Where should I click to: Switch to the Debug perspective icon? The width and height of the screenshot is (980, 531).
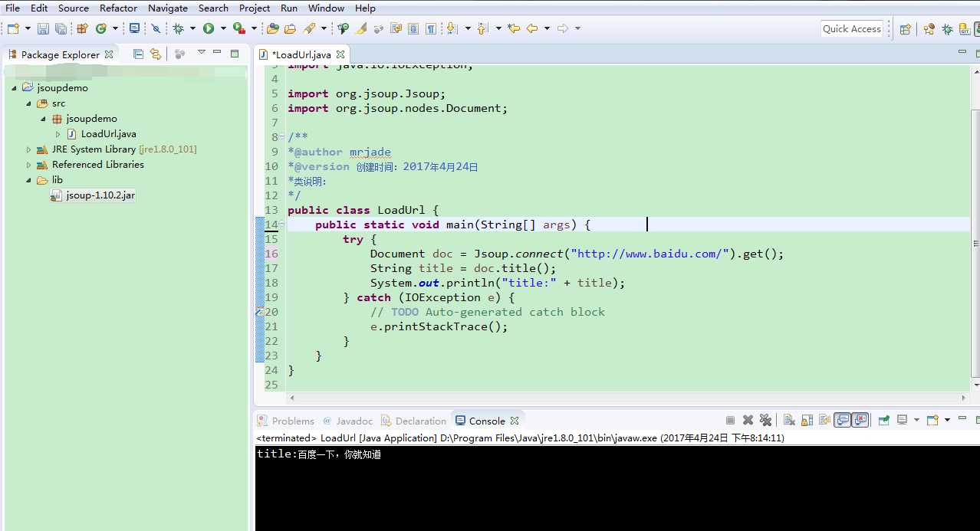click(947, 29)
